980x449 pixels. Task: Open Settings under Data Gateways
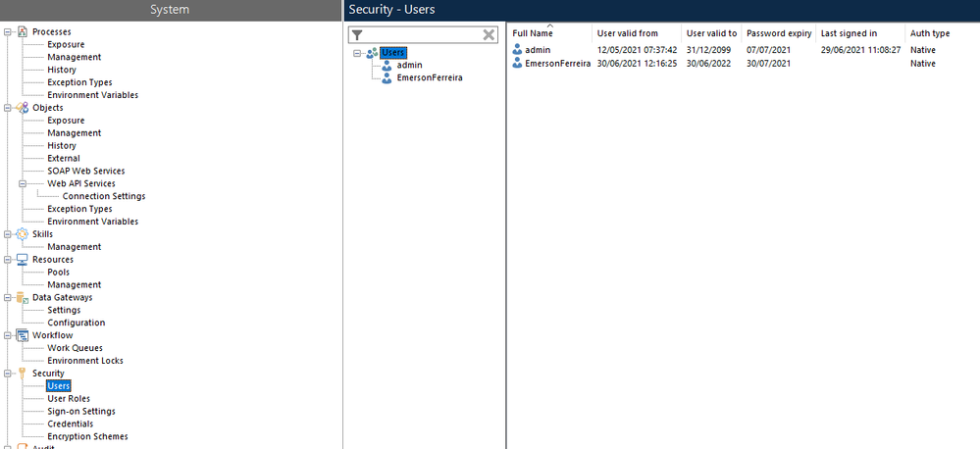click(x=64, y=311)
